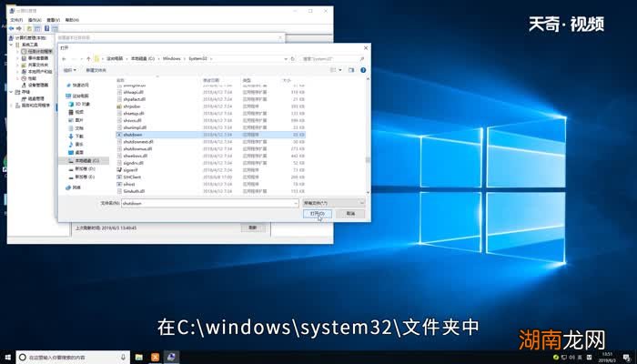Open the file name history dropdown
The width and height of the screenshot is (637, 364).
point(296,203)
